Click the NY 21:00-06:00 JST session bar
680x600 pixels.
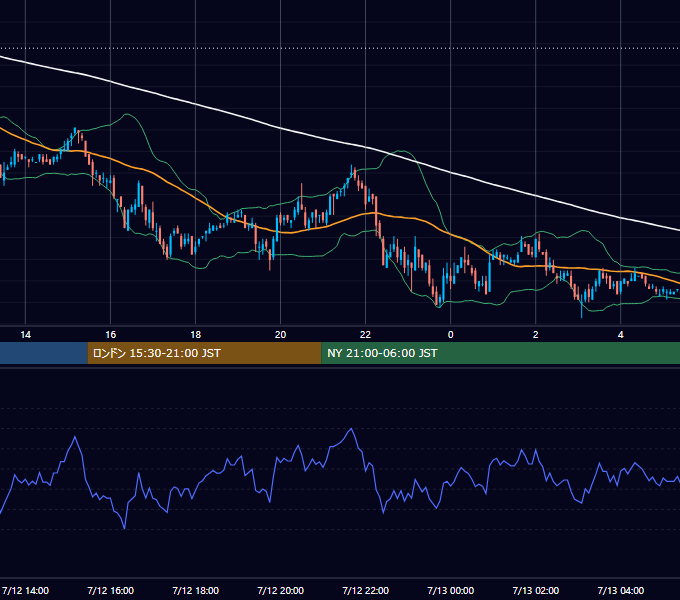(500, 353)
